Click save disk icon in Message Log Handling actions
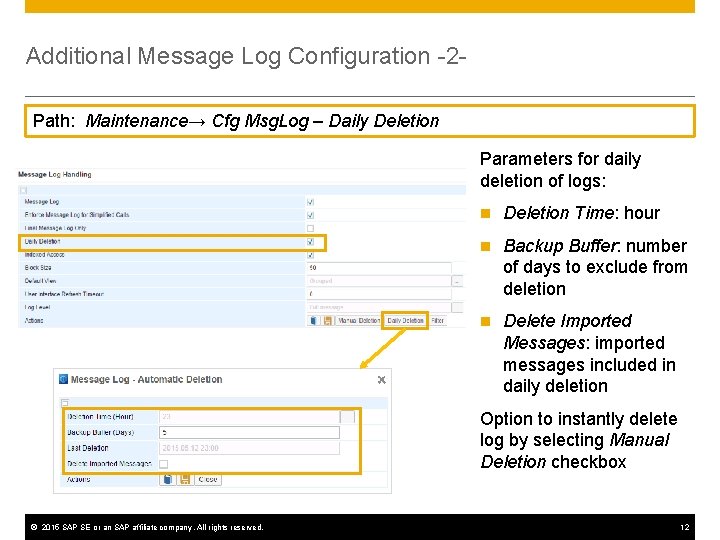 327,321
